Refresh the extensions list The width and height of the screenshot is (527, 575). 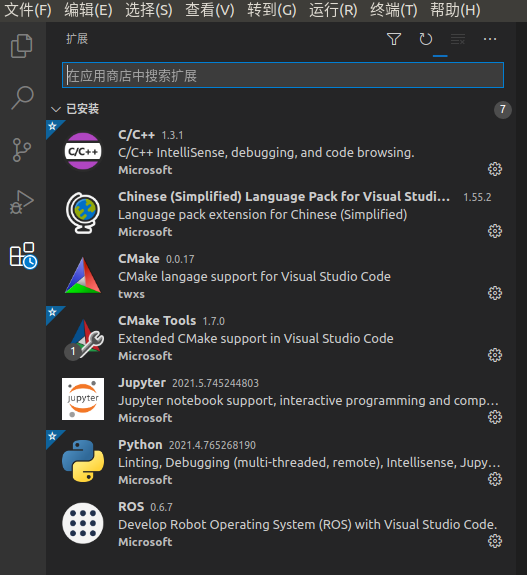[426, 39]
